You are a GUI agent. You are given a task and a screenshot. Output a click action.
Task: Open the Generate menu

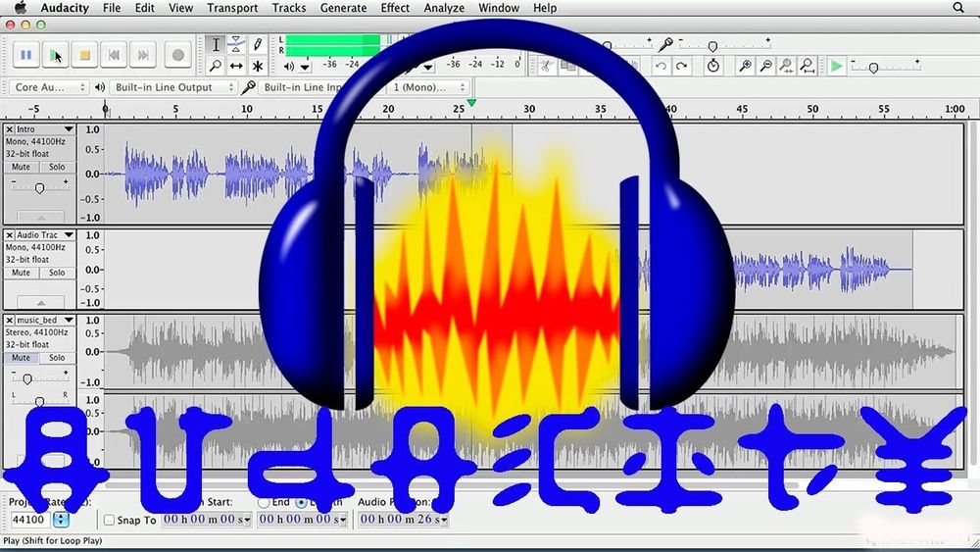tap(343, 8)
